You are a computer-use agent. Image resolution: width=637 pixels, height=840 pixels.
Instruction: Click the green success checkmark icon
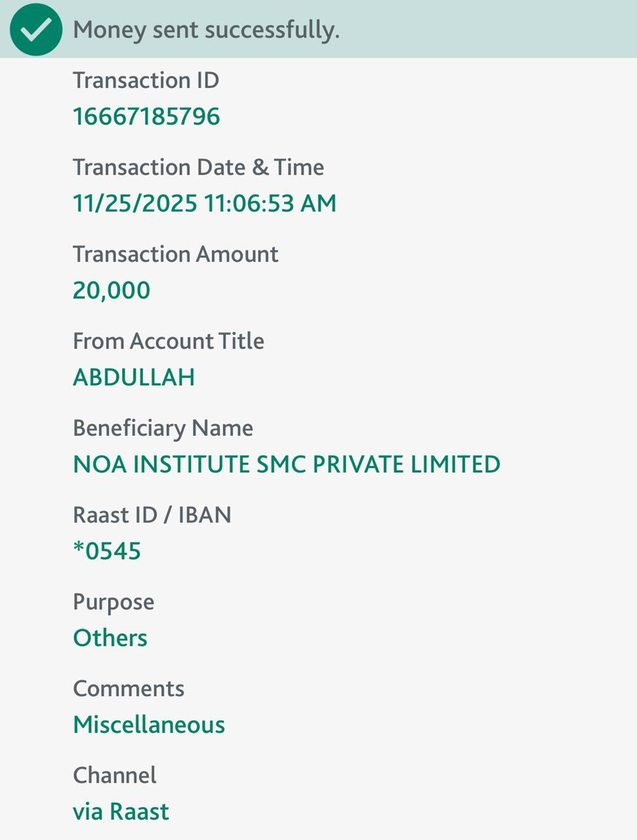coord(36,30)
